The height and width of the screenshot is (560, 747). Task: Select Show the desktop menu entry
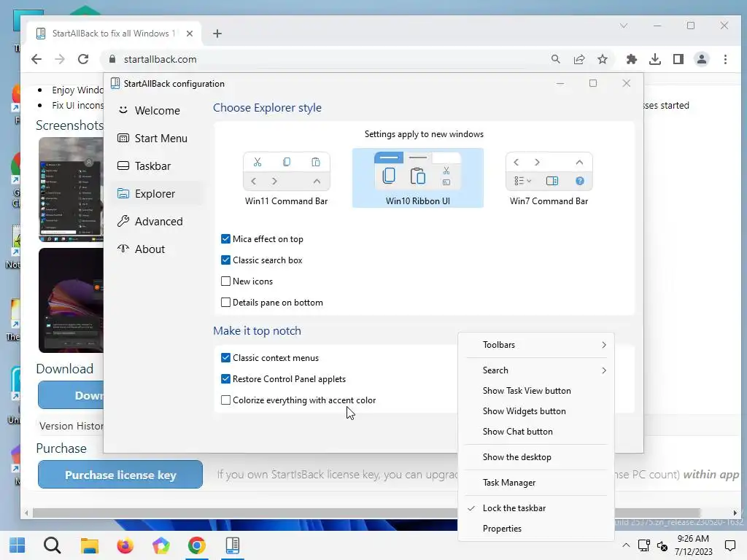pyautogui.click(x=536, y=457)
